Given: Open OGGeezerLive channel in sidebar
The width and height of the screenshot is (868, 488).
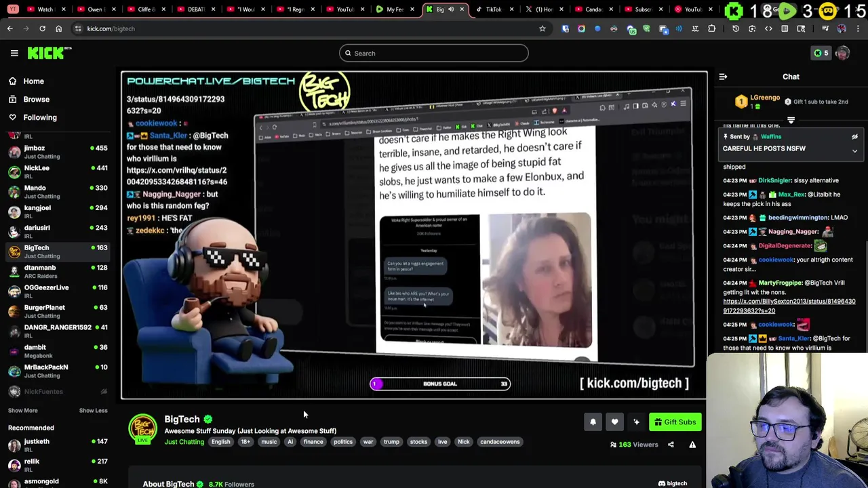Looking at the screenshot, I should [57, 291].
